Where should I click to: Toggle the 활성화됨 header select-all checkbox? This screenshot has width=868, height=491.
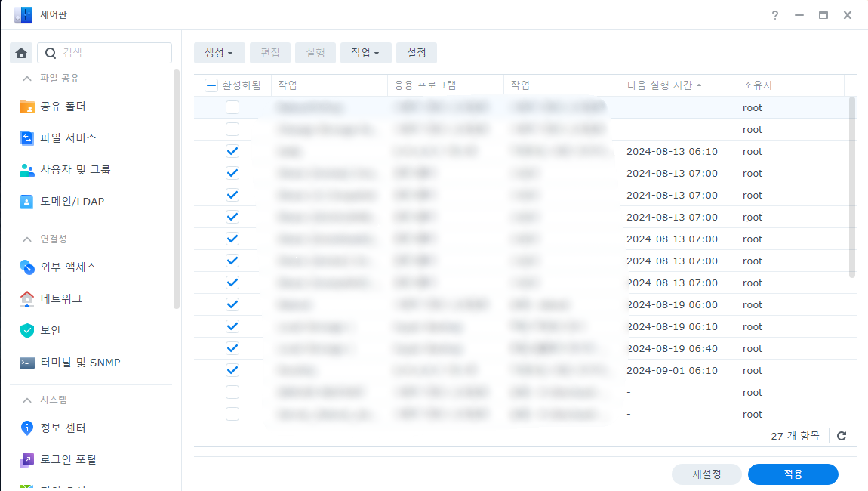click(211, 85)
